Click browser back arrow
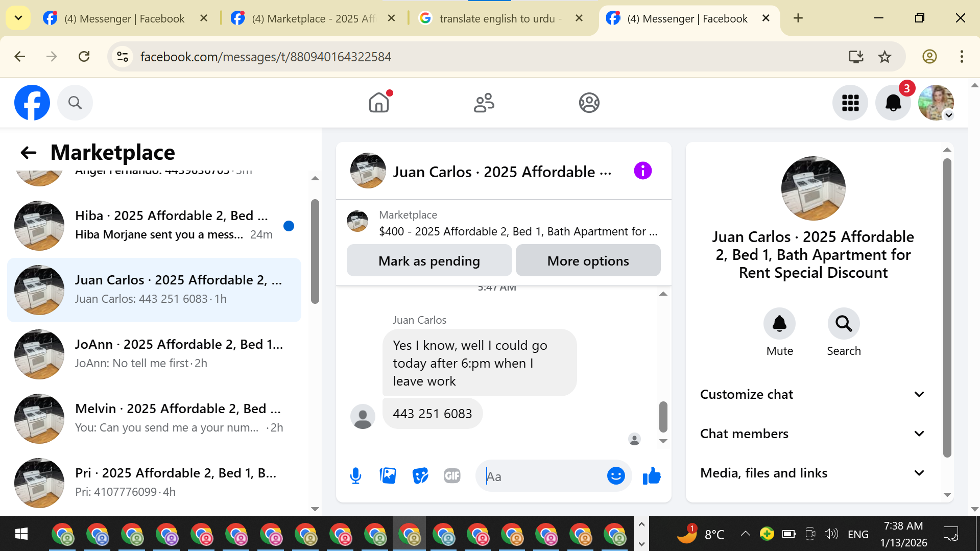The width and height of the screenshot is (980, 551). tap(20, 57)
